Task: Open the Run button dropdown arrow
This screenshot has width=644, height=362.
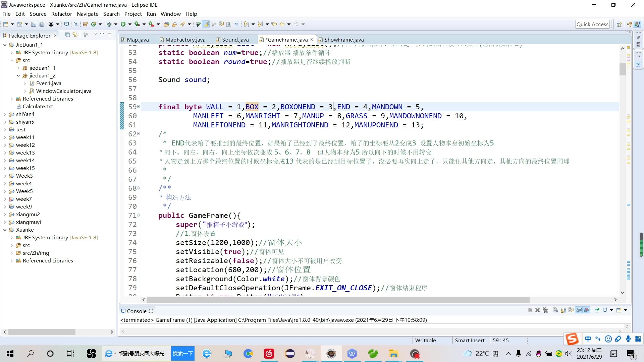Action: tap(130, 24)
